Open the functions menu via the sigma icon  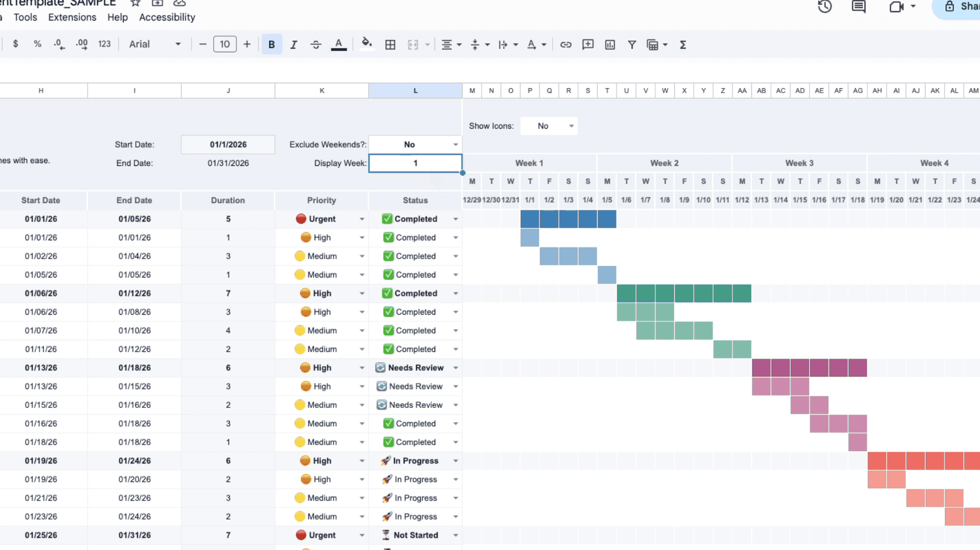(x=683, y=44)
